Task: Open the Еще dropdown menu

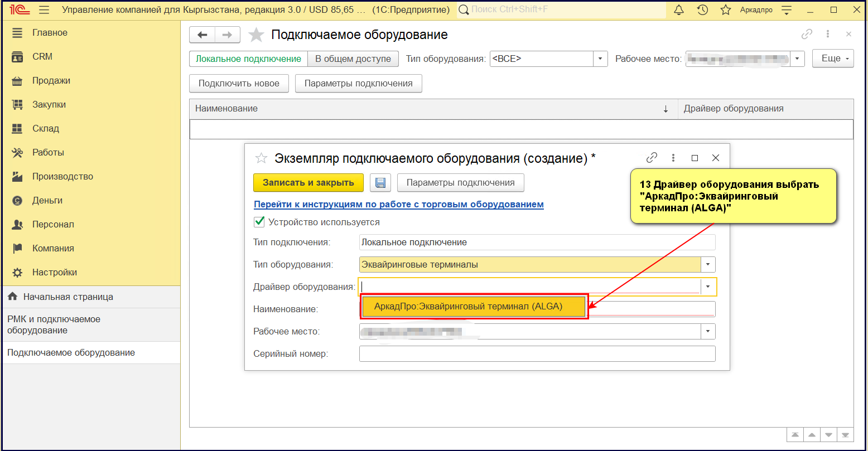Action: (833, 59)
